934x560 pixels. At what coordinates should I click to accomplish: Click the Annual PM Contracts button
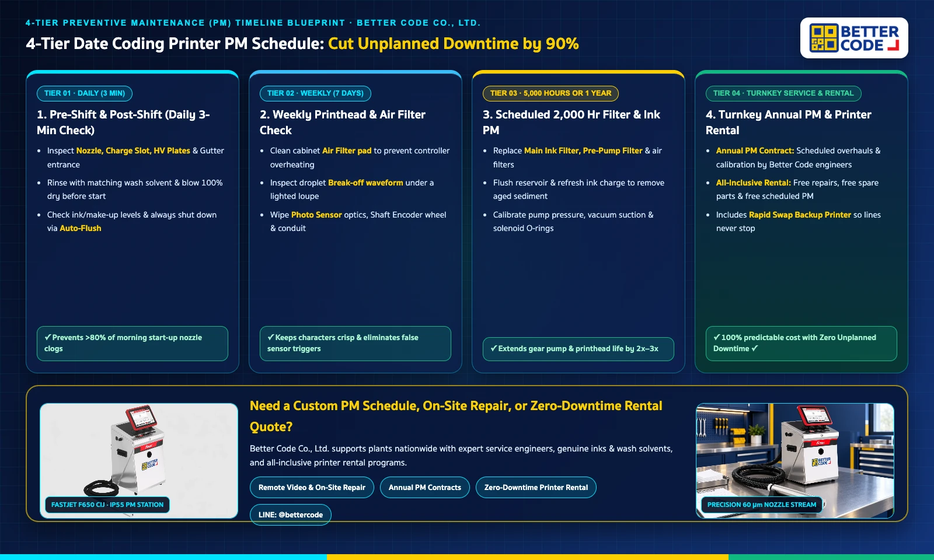[425, 488]
